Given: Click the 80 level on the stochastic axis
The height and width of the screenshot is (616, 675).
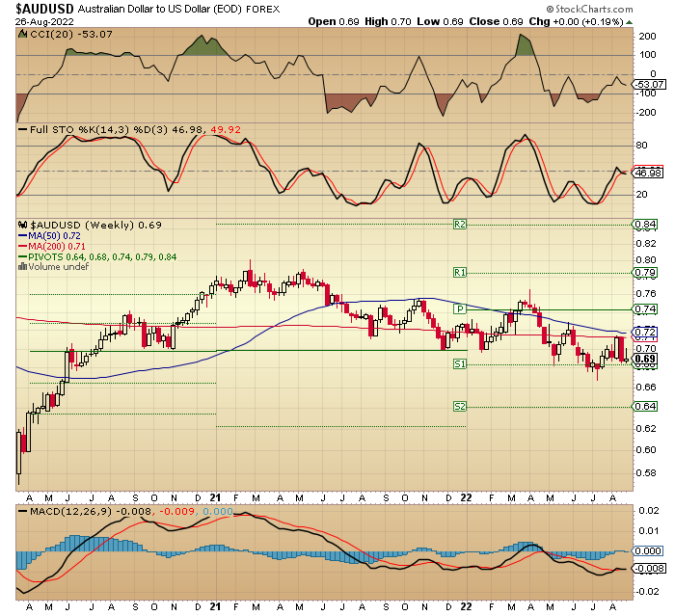Looking at the screenshot, I should click(x=642, y=146).
